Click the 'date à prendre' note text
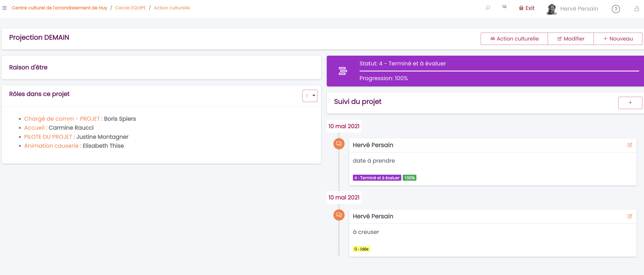 click(374, 161)
